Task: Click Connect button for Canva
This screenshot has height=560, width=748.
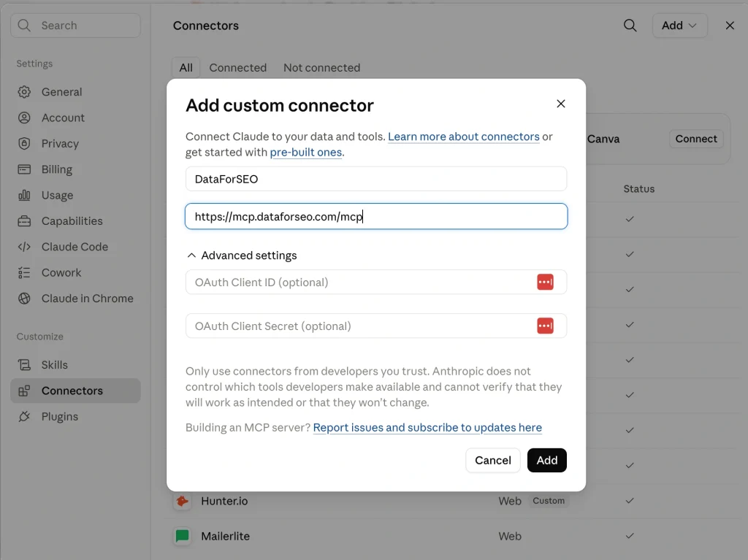Action: coord(696,138)
